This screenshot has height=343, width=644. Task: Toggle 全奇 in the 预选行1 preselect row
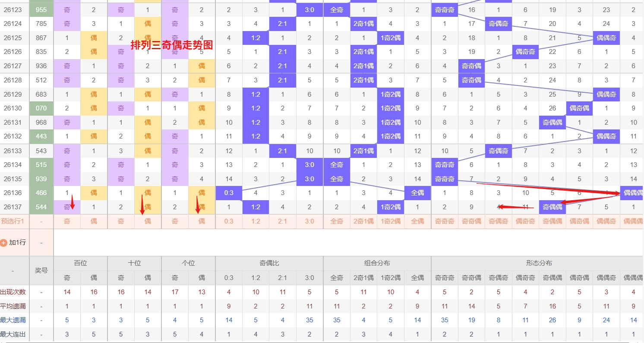click(337, 221)
